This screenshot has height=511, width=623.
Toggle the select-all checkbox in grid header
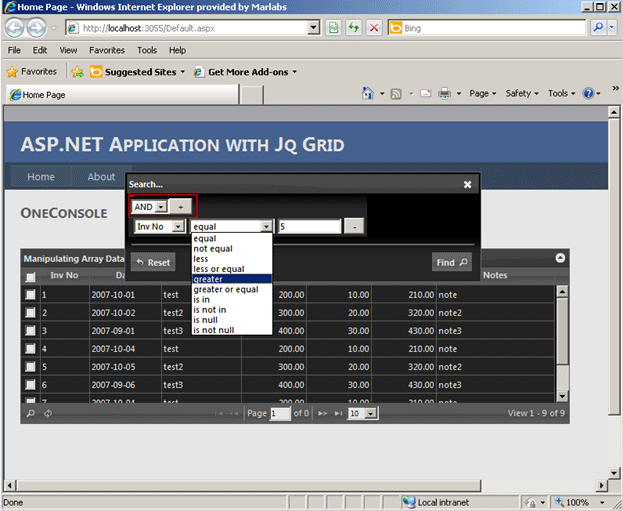(30, 277)
